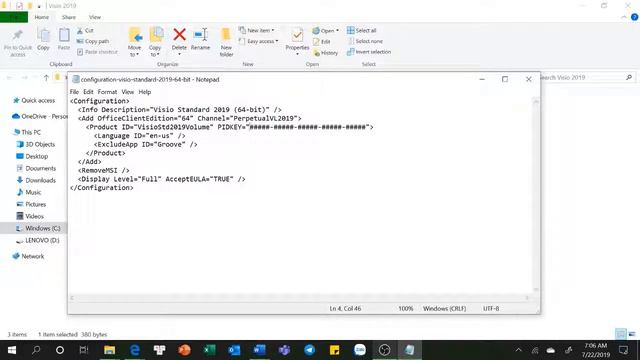Click the PIDKEY placeholder text

click(308, 127)
